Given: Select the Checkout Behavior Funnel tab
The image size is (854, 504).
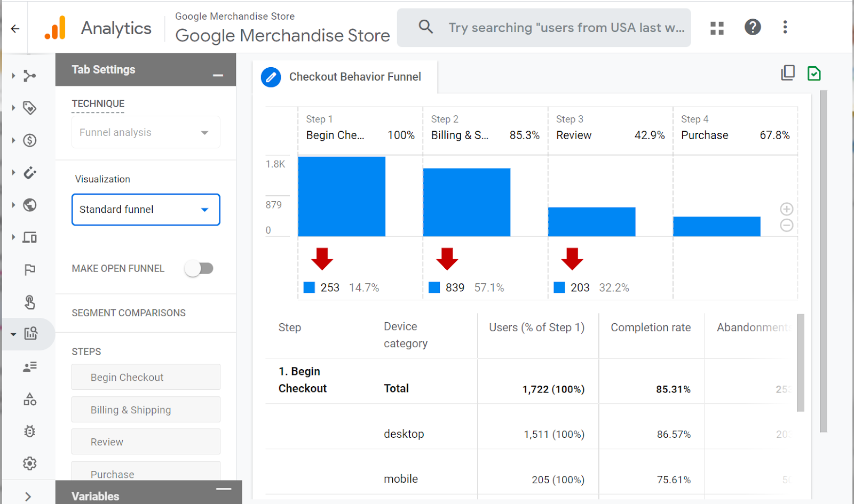Looking at the screenshot, I should (354, 77).
